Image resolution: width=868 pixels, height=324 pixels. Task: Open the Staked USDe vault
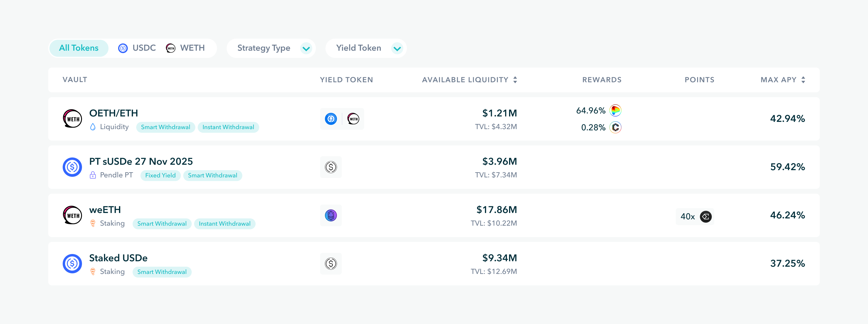(118, 258)
